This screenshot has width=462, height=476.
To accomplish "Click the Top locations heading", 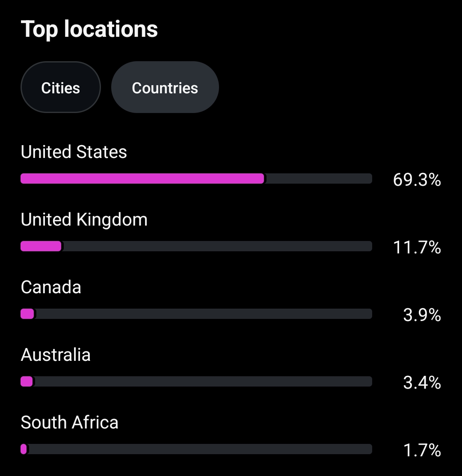I will 89,29.
